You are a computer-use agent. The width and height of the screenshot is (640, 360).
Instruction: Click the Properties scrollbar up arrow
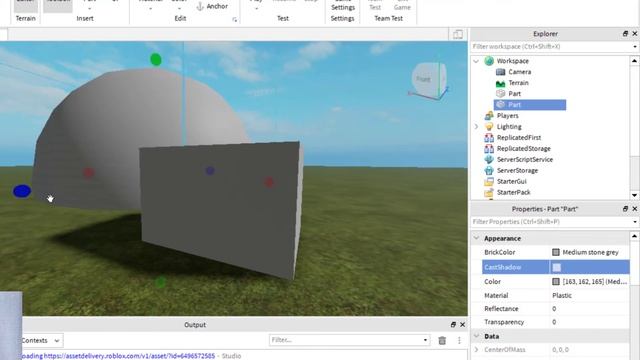coord(634,236)
